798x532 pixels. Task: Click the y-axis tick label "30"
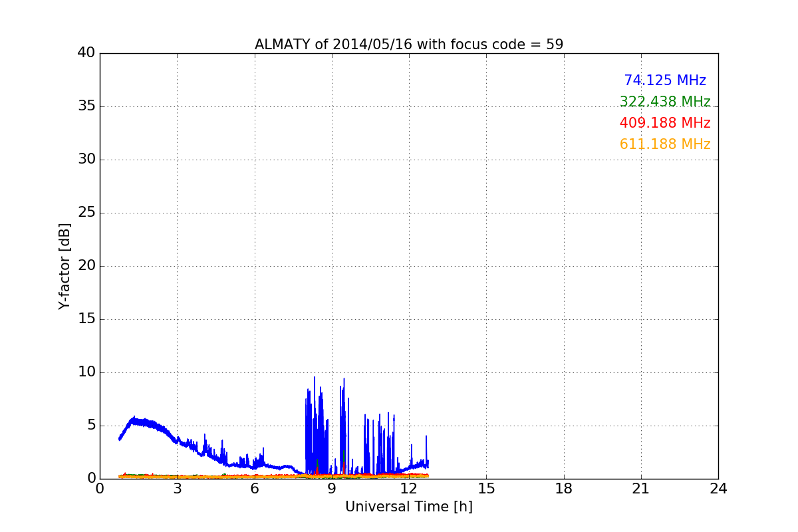[x=86, y=160]
